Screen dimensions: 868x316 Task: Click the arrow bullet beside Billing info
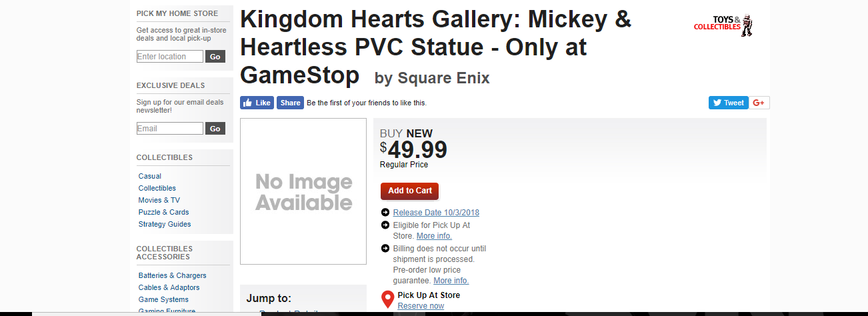[x=385, y=249]
